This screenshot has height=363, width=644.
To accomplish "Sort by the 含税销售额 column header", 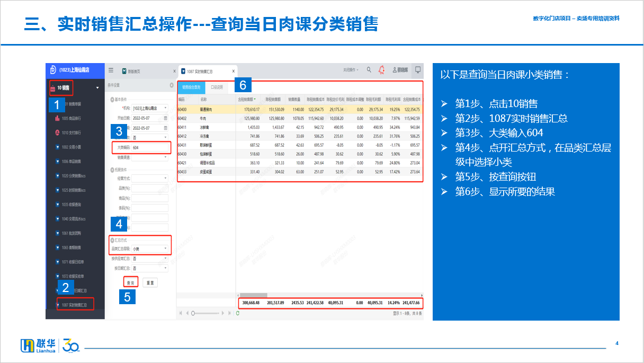I will [247, 99].
